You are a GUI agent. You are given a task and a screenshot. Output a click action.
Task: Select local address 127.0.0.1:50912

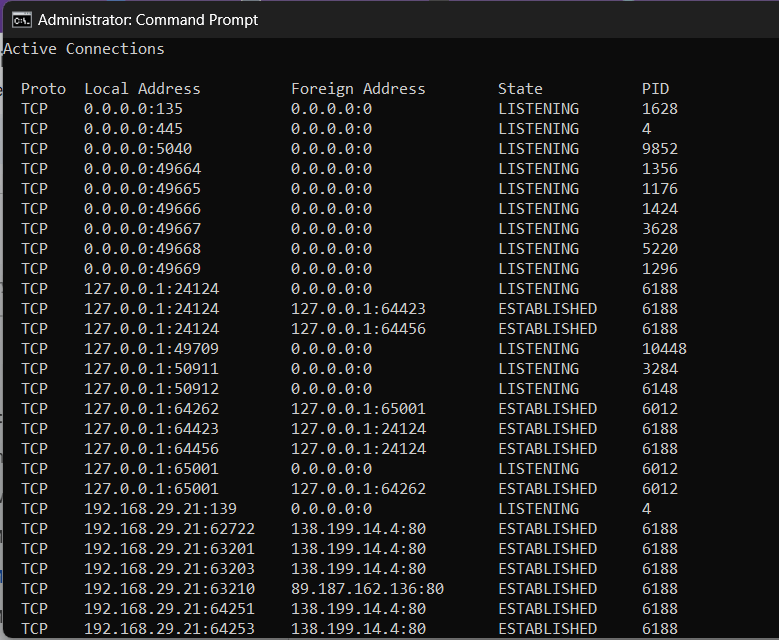point(151,389)
